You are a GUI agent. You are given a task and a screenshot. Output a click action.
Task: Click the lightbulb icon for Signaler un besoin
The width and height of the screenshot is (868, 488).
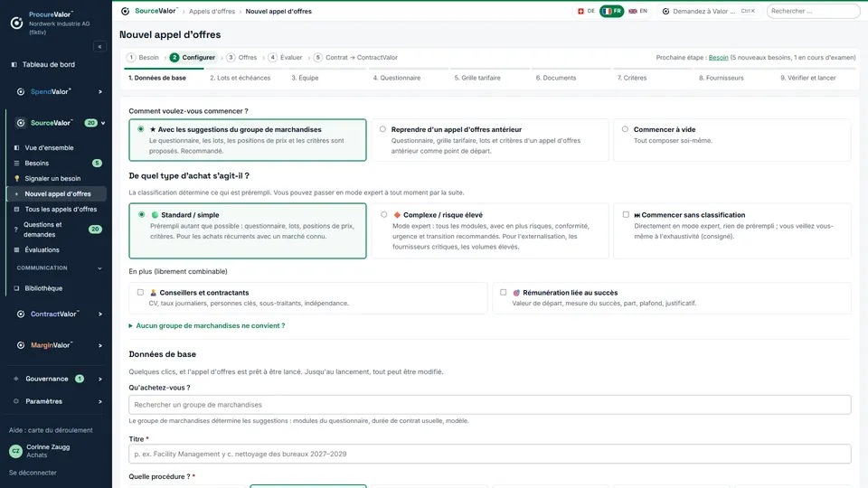(16, 179)
